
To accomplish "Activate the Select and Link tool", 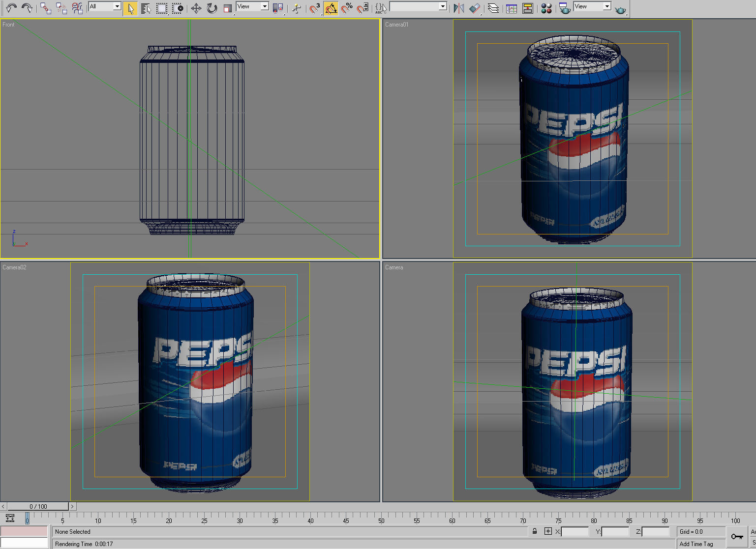I will pos(46,8).
